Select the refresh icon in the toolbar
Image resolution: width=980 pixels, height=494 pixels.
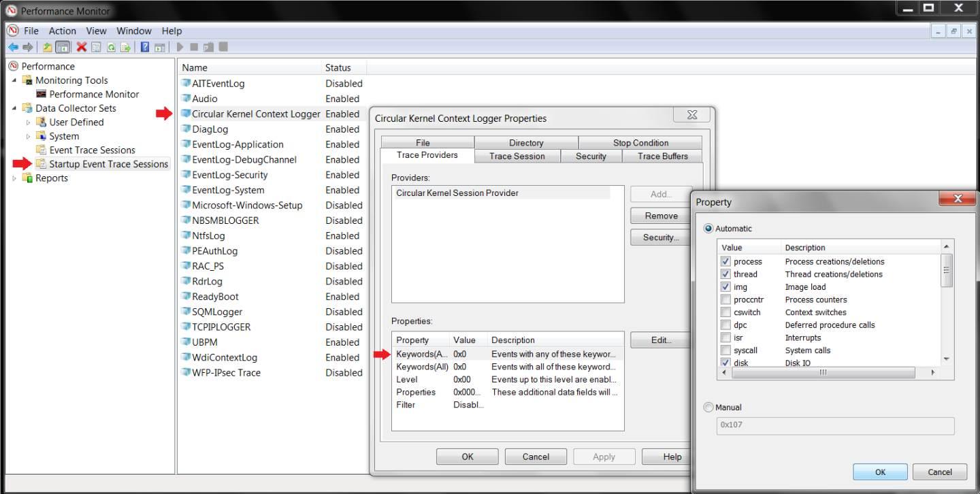pos(112,46)
